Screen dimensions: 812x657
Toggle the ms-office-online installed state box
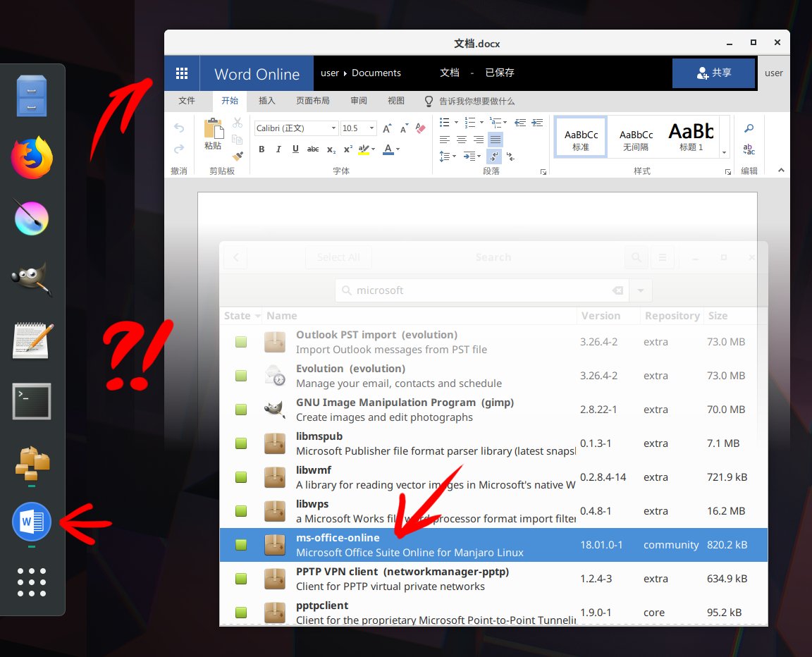pos(241,545)
